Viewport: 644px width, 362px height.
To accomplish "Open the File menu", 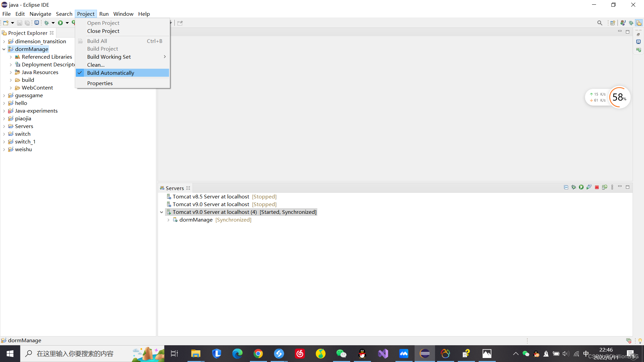I will coord(6,14).
